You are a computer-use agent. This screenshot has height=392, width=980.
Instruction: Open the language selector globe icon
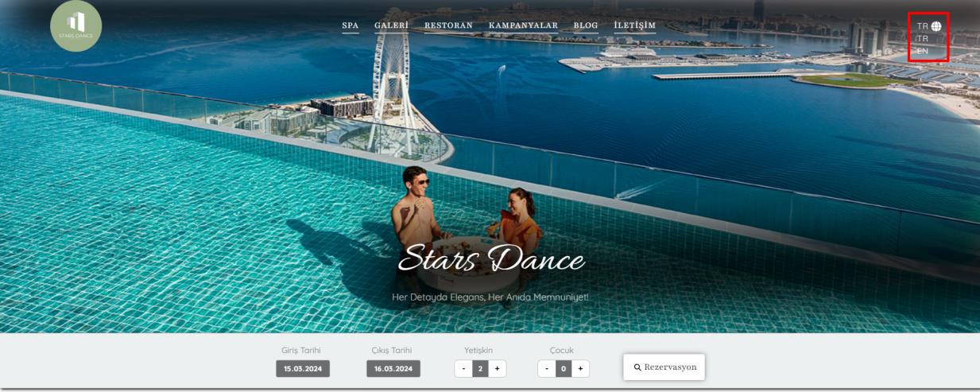click(936, 26)
